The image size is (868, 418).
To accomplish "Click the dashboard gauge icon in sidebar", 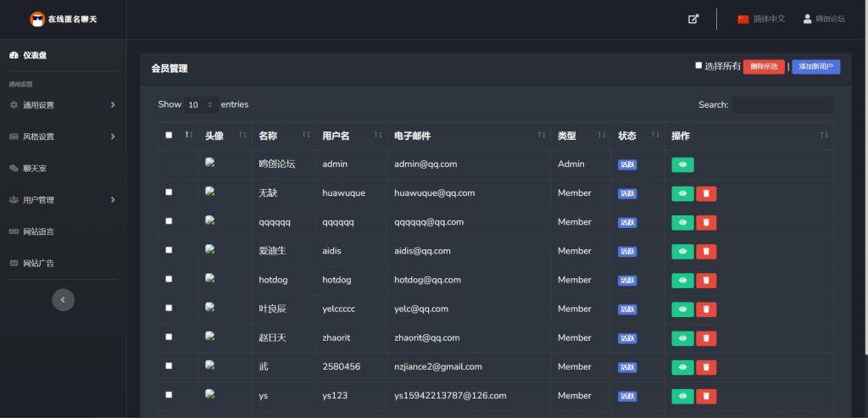I will click(x=14, y=55).
